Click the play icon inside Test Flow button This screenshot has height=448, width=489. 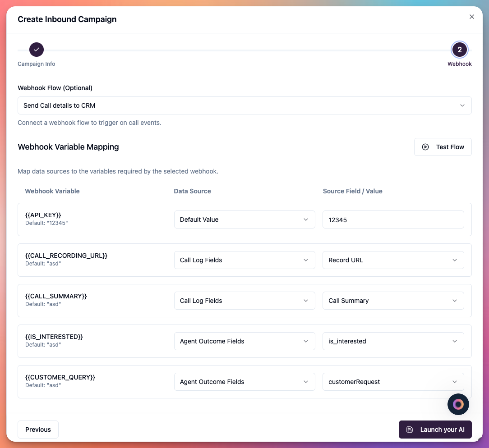425,147
